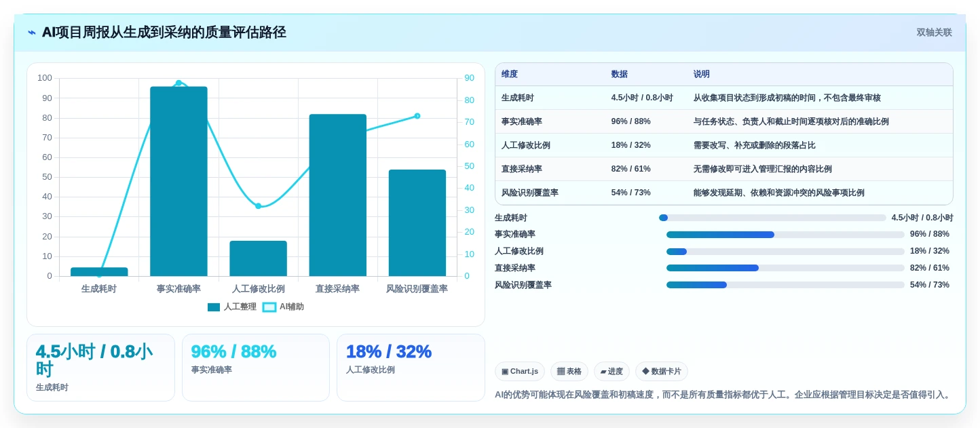
Task: Click the 数据卡片 tag button
Action: (662, 371)
